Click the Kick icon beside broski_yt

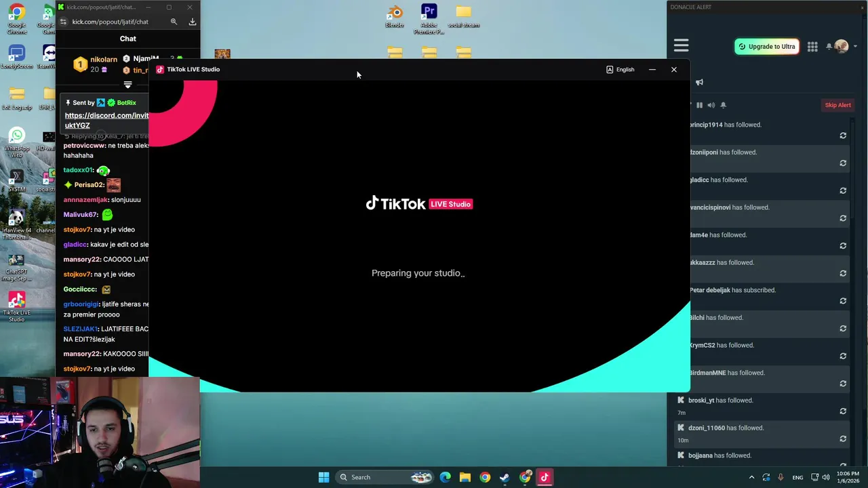click(x=681, y=401)
